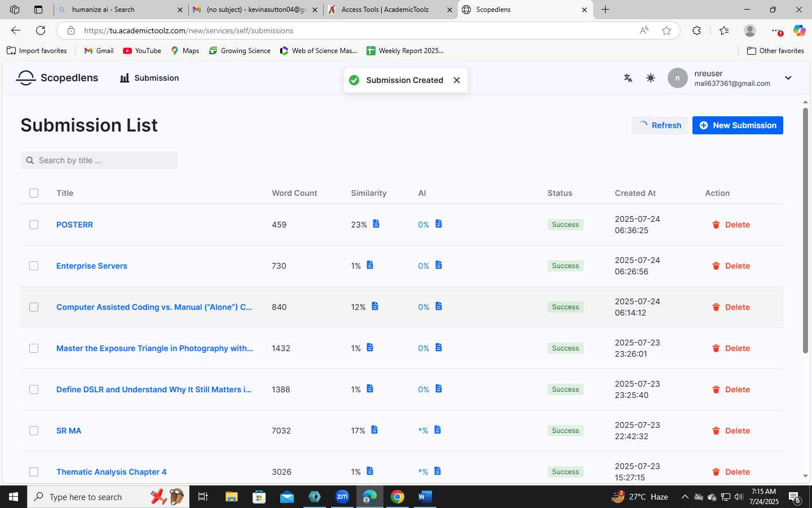Open AI report icon for Computer Assisted Coding row
Viewport: 812px width, 508px height.
(x=439, y=306)
